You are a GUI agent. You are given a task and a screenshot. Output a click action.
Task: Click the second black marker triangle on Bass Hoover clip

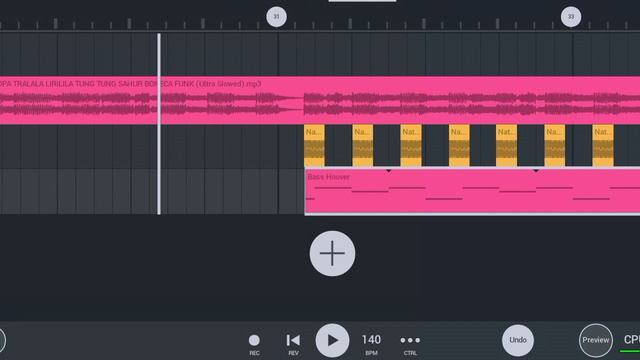click(x=536, y=171)
